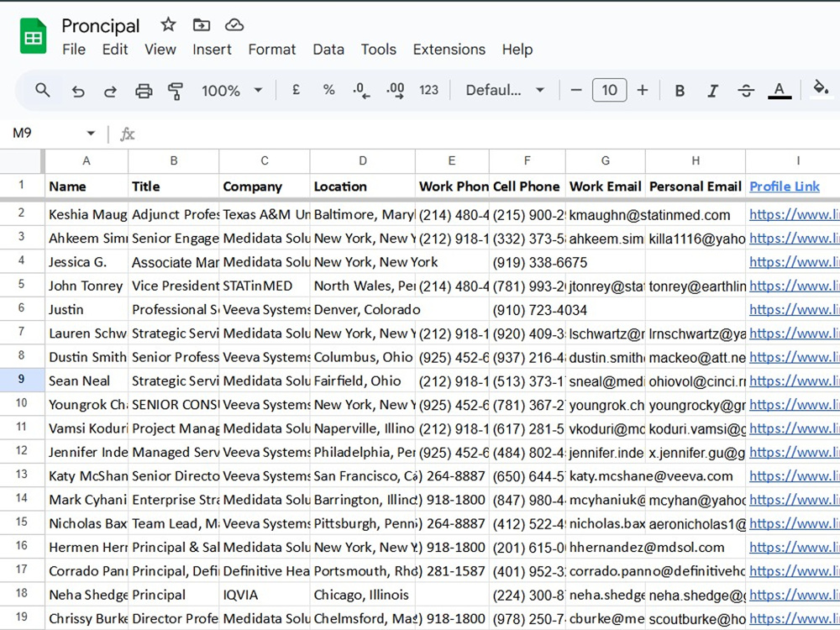Select email hhernandez@mdsol.com cell
Viewport: 840px width, 630px height.
pos(606,547)
